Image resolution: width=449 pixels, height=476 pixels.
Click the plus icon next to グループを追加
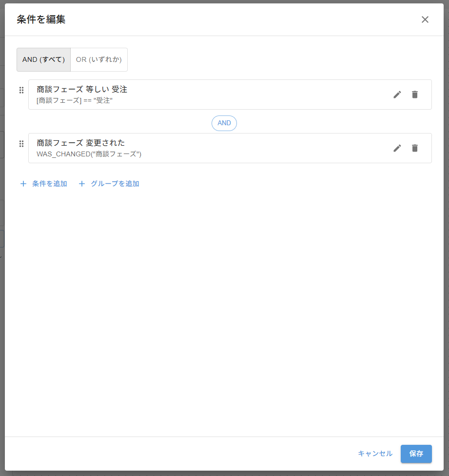tap(81, 184)
